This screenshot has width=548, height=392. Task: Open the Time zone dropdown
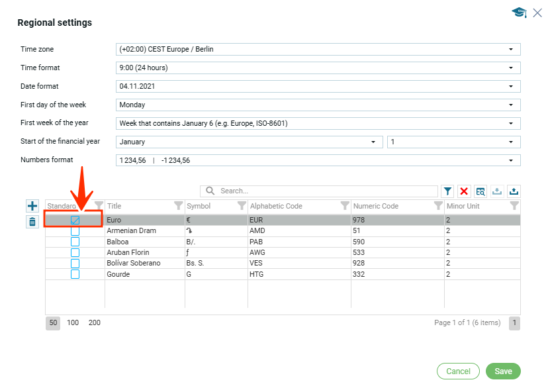318,49
